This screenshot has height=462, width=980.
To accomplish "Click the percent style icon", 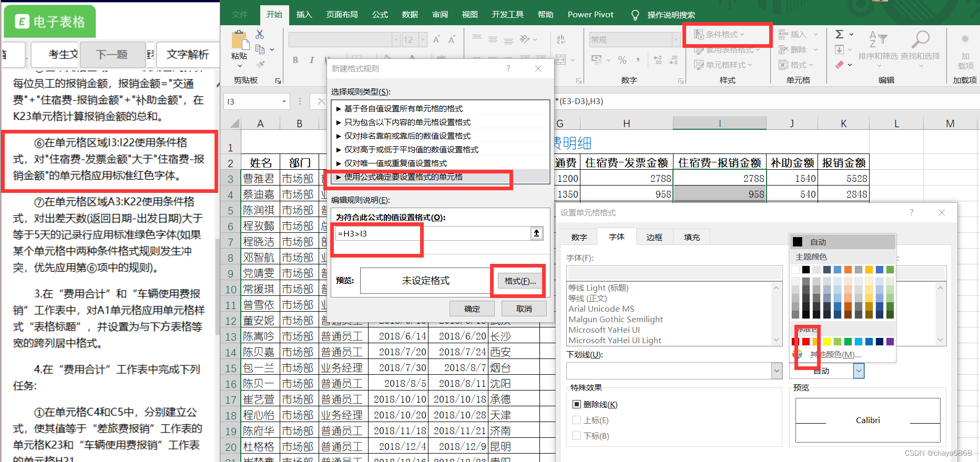I will tap(622, 60).
